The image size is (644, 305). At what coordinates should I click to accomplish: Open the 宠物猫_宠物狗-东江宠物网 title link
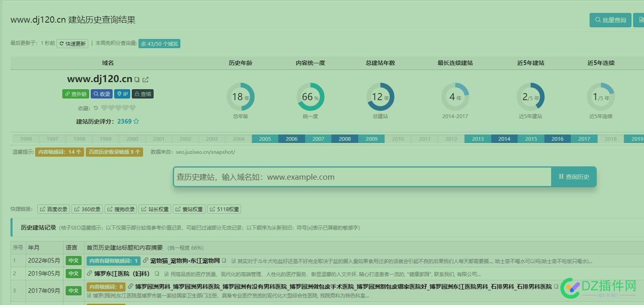coord(185,261)
